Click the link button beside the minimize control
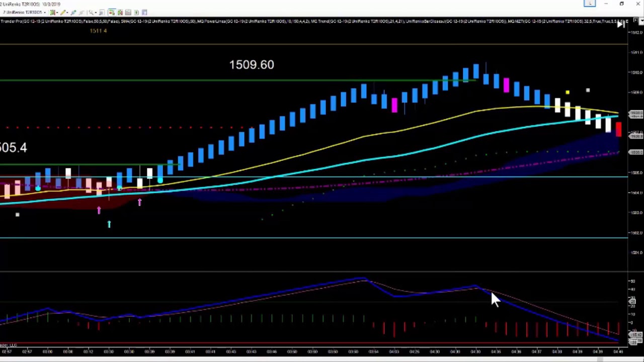 pyautogui.click(x=590, y=4)
